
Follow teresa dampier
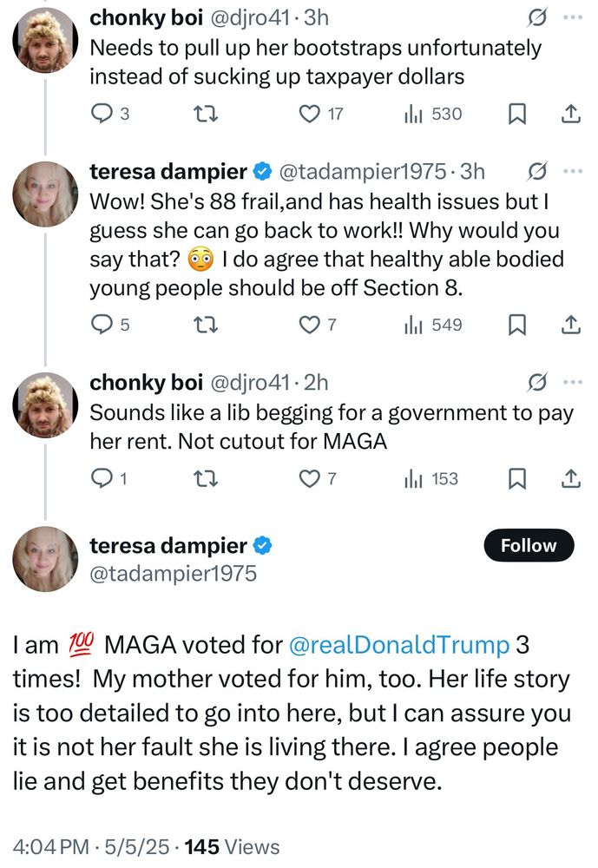click(528, 546)
